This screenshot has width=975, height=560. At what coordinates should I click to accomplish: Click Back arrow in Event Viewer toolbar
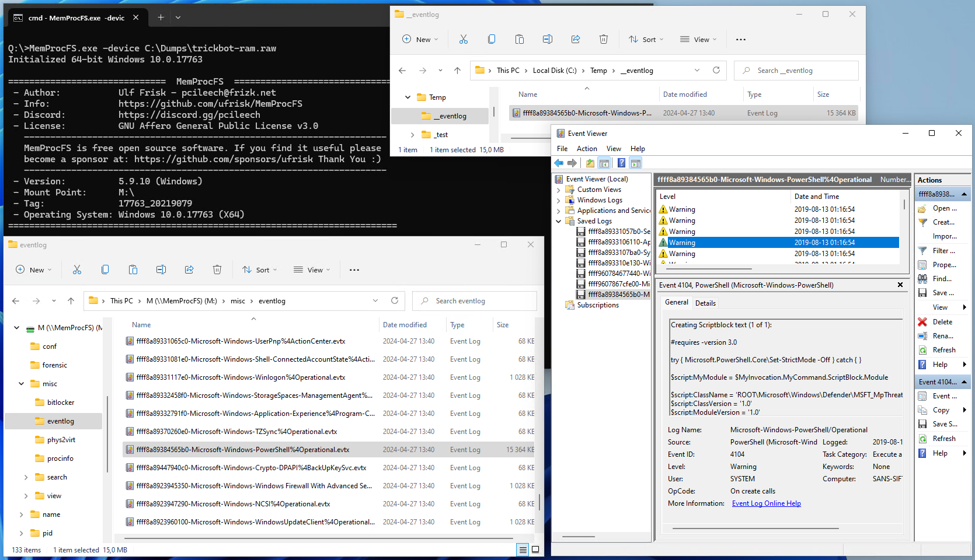559,163
